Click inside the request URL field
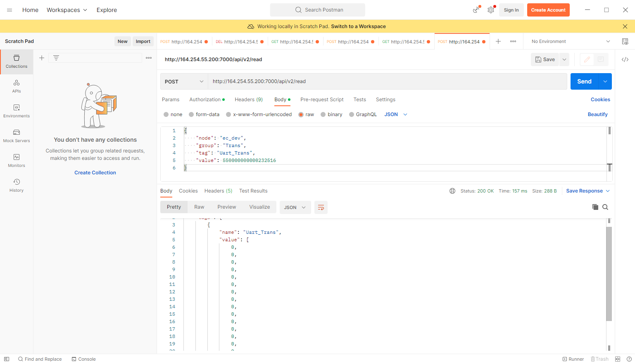The image size is (635, 364). 387,81
